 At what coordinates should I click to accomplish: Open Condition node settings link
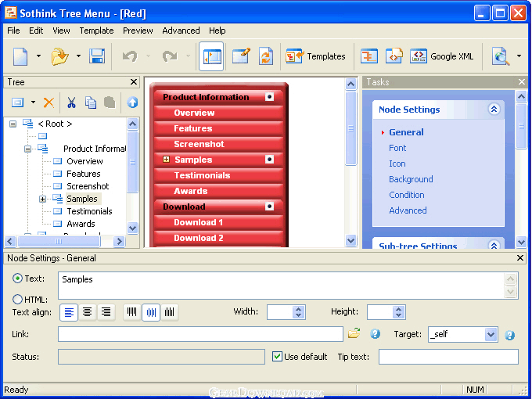[407, 195]
